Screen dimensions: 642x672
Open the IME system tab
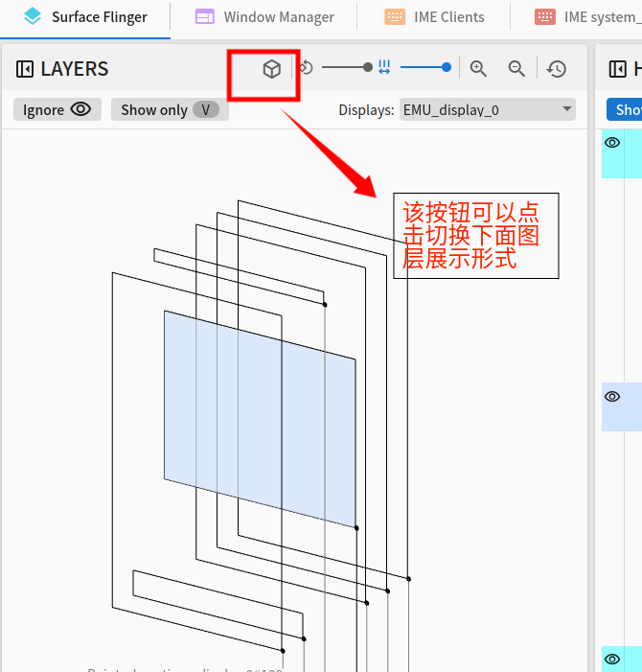586,17
